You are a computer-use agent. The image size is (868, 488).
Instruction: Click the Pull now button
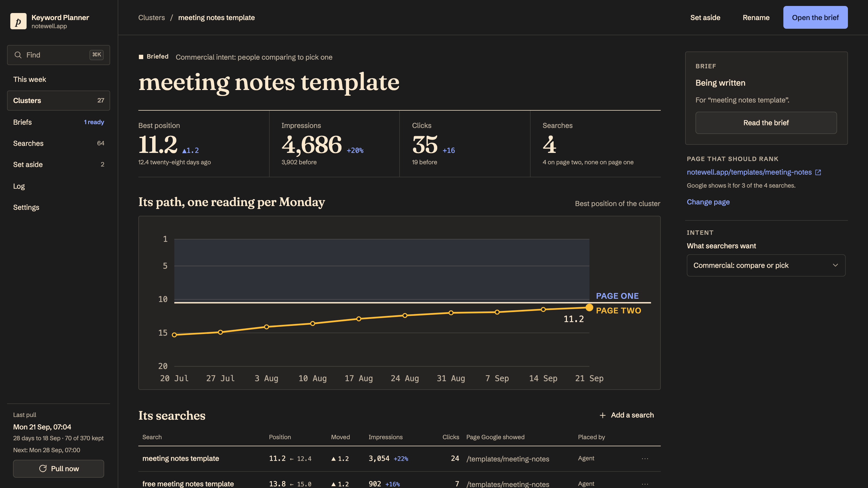(x=59, y=468)
